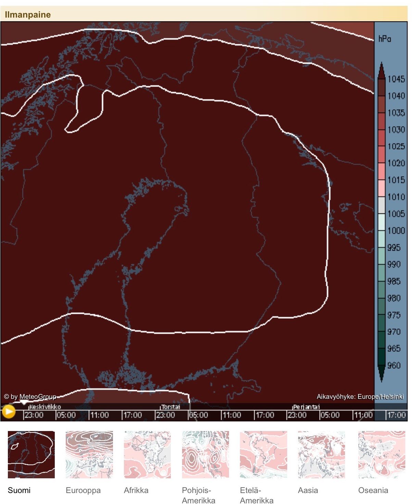The image size is (420, 504).
Task: Jump to 05:00 right after Torstai label
Action: (199, 415)
